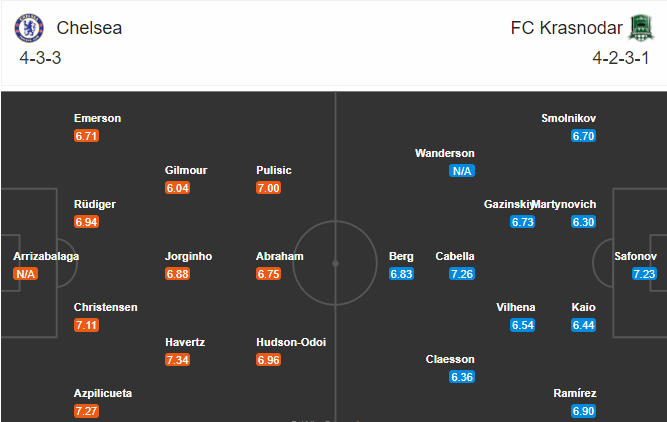This screenshot has width=667, height=422.
Task: Open player Claesson in the lineup
Action: [450, 359]
